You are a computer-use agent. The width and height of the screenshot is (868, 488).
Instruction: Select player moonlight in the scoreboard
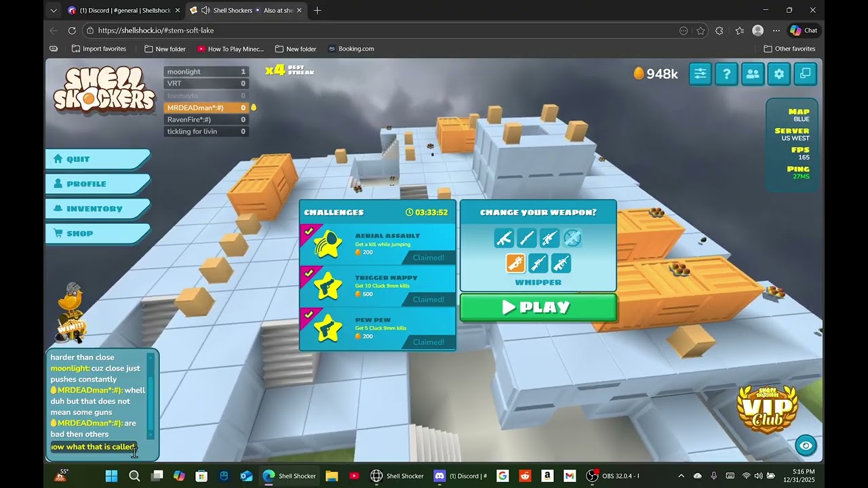click(206, 72)
